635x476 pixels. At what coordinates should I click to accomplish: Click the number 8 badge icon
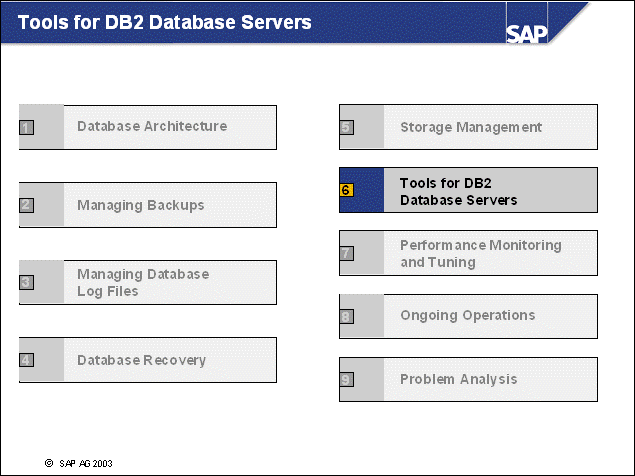(x=346, y=316)
